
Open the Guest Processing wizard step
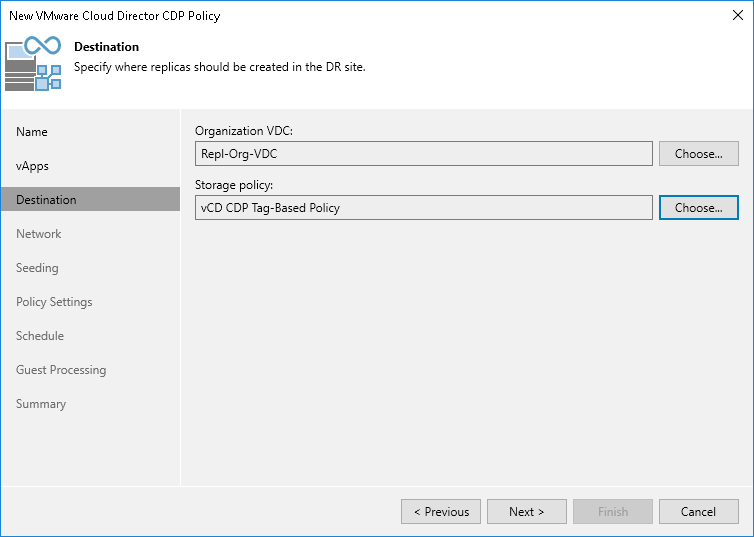61,370
